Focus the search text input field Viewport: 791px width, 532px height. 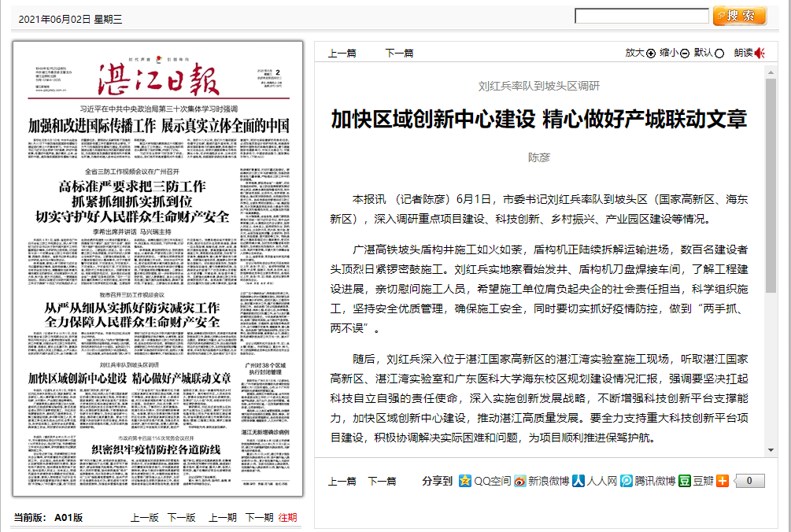click(641, 17)
